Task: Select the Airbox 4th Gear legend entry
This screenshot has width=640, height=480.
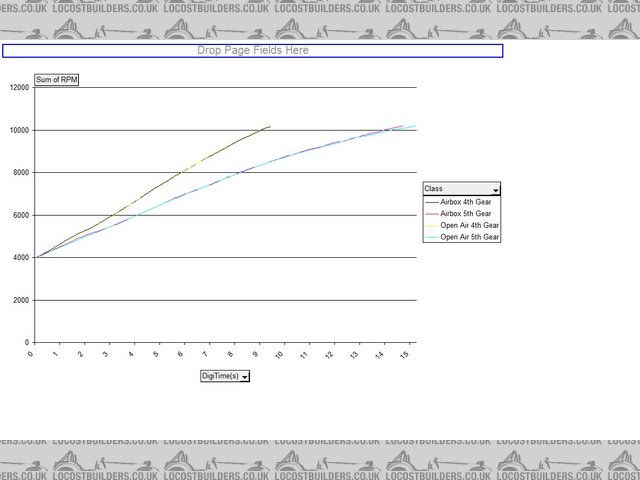Action: [466, 202]
